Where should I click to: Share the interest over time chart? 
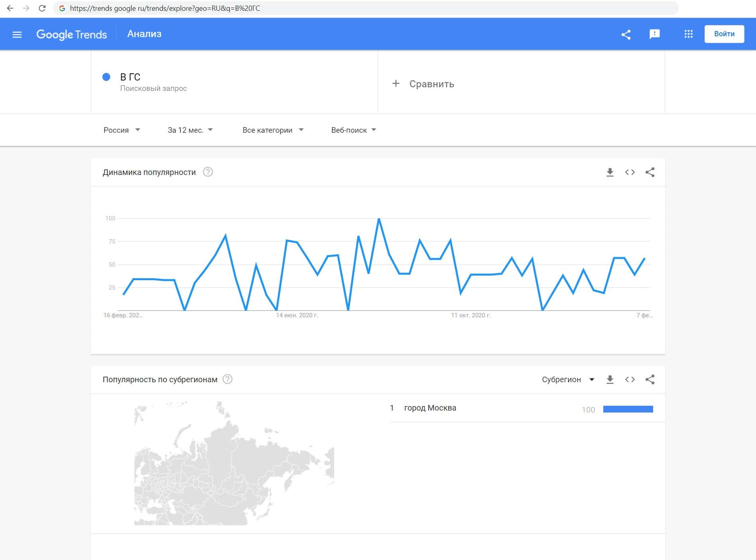(x=650, y=172)
